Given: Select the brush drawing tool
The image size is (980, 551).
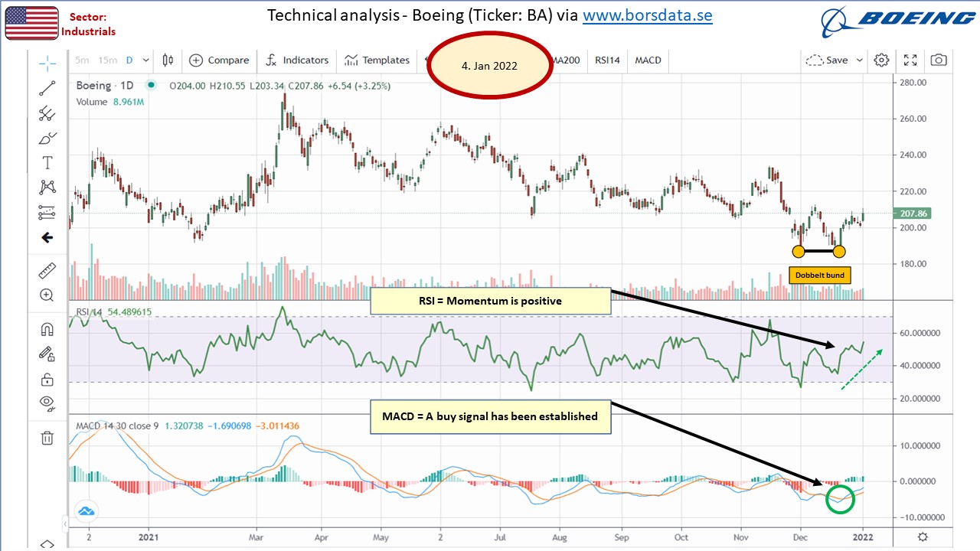Looking at the screenshot, I should (x=47, y=139).
